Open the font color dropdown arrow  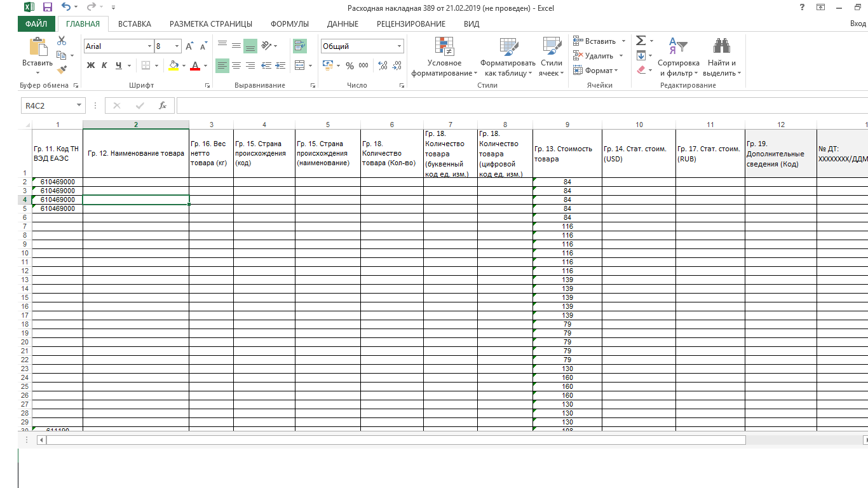[205, 65]
